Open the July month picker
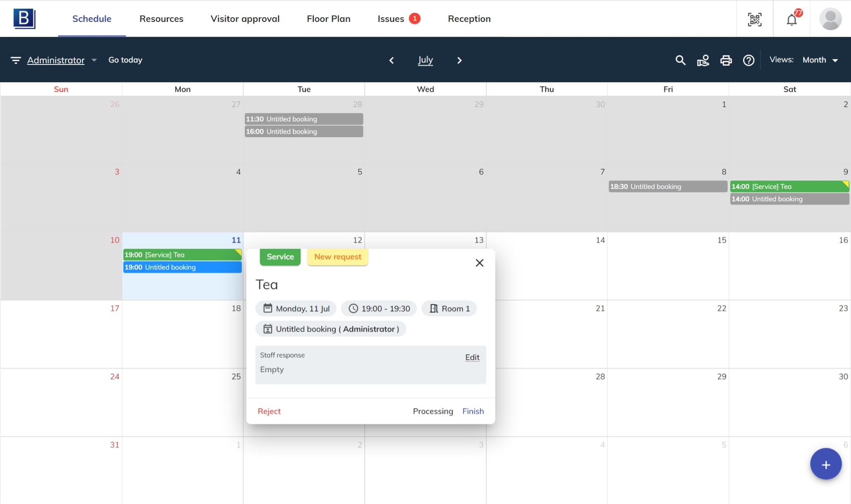This screenshot has width=851, height=504. click(425, 60)
